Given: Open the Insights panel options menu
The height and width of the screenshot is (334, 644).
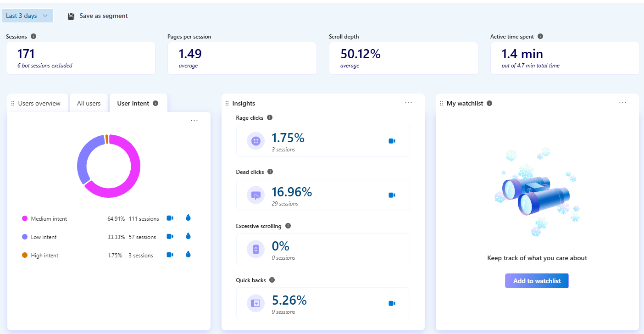Looking at the screenshot, I should tap(408, 103).
